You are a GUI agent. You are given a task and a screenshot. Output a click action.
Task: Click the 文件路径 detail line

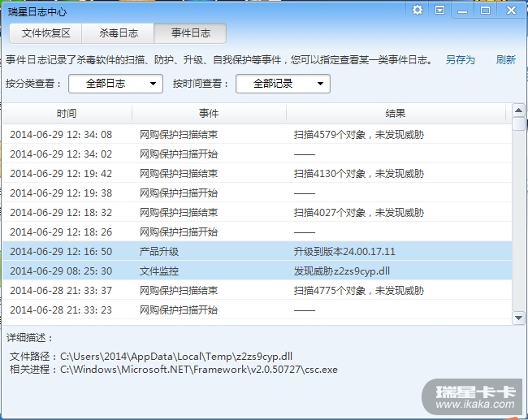point(151,357)
